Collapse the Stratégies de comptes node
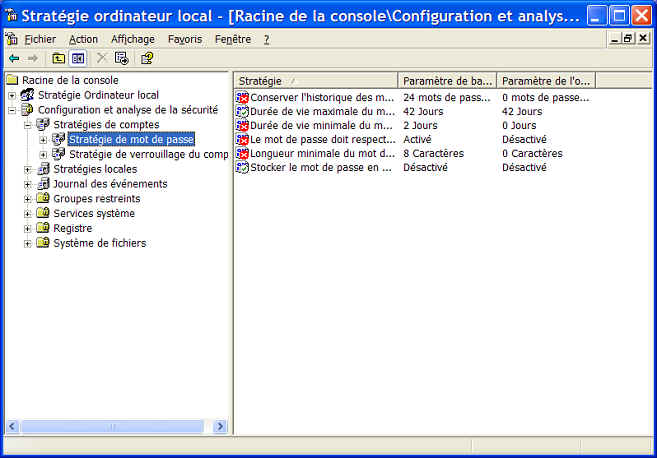 pos(28,125)
